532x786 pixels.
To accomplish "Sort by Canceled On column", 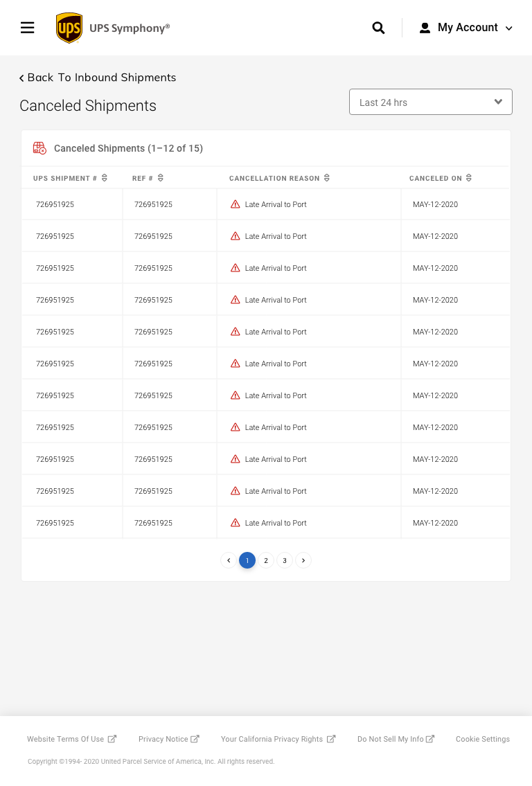I will point(469,178).
